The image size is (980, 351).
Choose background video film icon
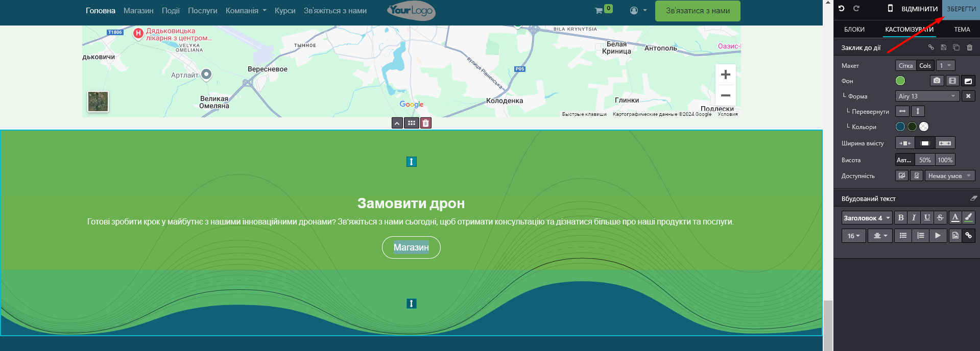pos(952,81)
